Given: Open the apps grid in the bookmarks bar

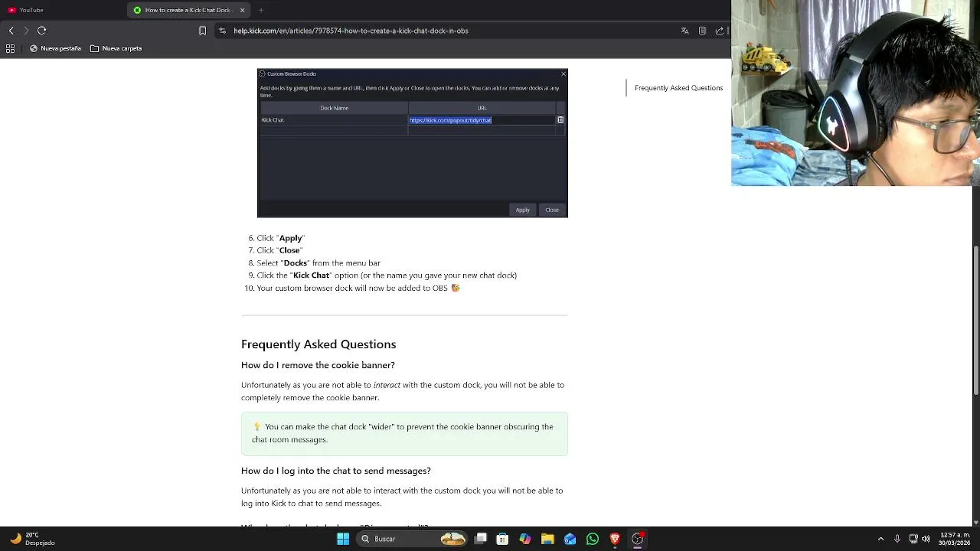Looking at the screenshot, I should tap(10, 48).
